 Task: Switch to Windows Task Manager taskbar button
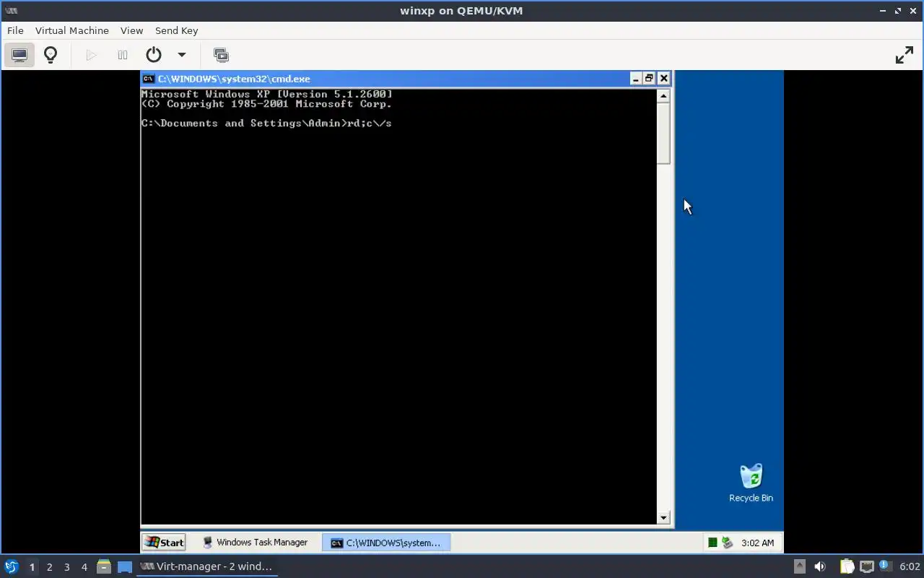coord(255,543)
